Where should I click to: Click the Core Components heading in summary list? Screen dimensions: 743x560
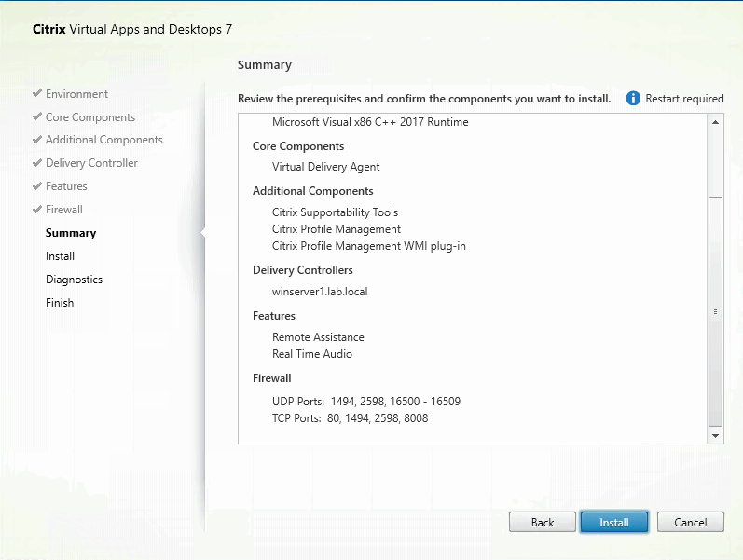pyautogui.click(x=298, y=146)
